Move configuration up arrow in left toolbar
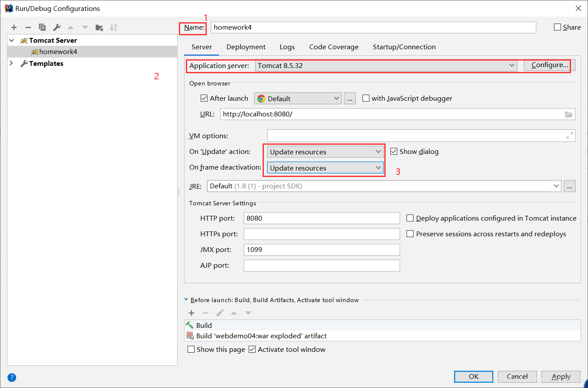This screenshot has width=588, height=388. click(x=71, y=27)
